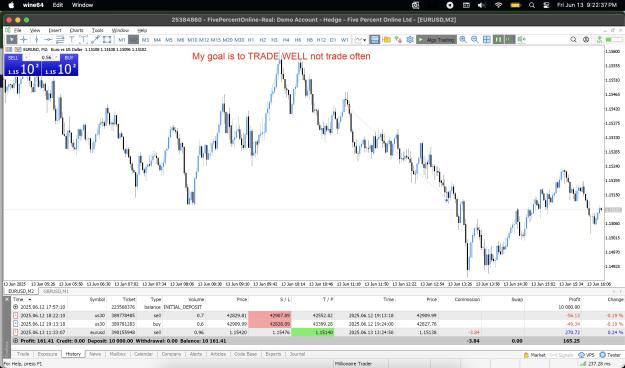This screenshot has width=625, height=368.
Task: Open the View menu
Action: click(35, 30)
